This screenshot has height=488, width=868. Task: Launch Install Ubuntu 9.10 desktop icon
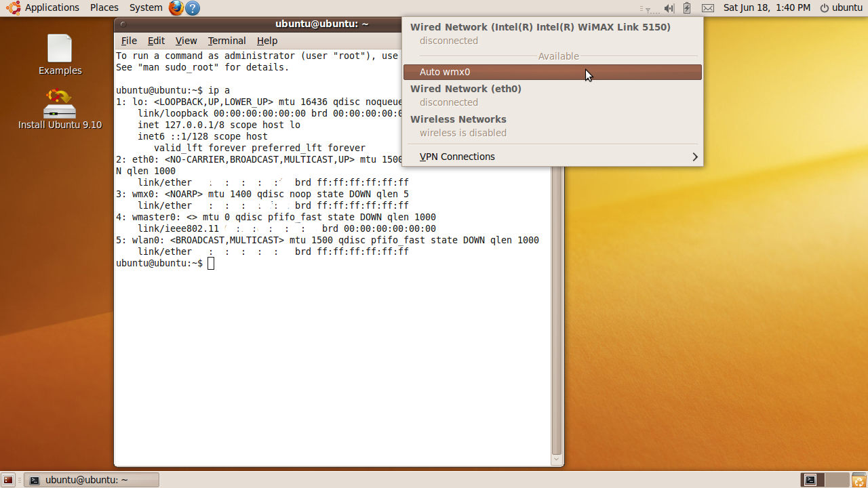[60, 110]
